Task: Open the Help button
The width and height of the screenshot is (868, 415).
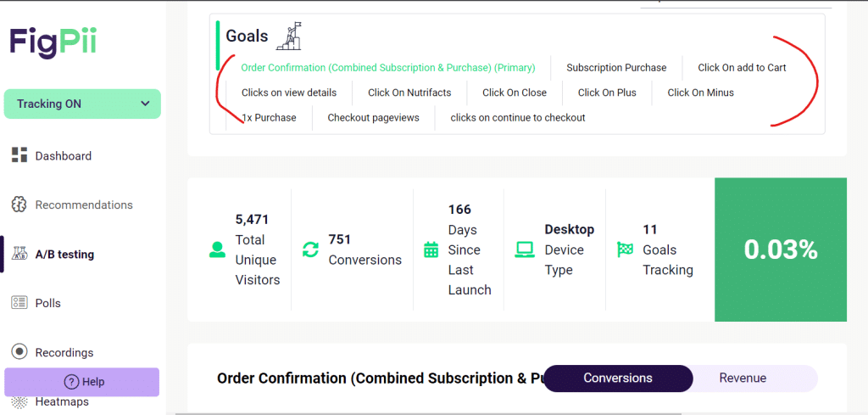Action: [x=82, y=382]
